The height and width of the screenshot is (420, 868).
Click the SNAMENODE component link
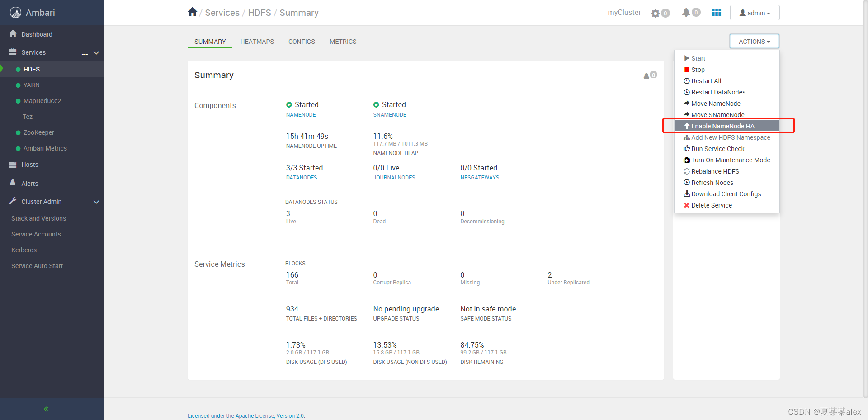(x=390, y=115)
